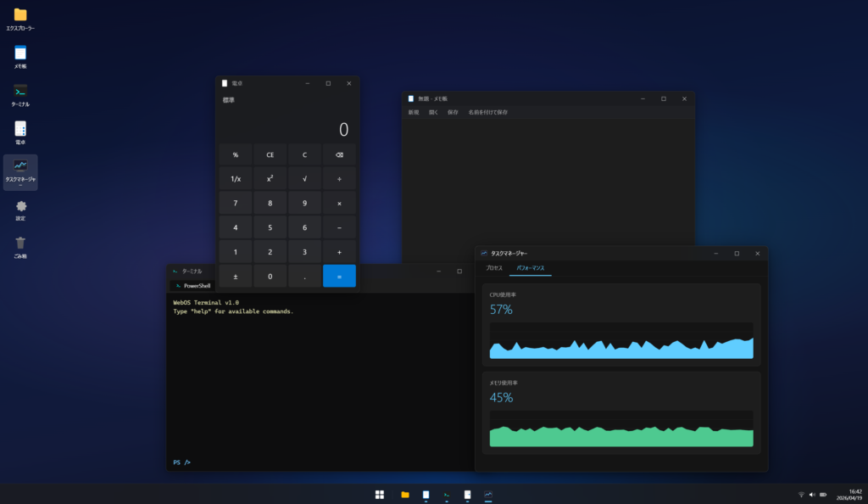Open the Recycle Bin icon
Viewport: 868px width, 504px height.
coord(20,248)
